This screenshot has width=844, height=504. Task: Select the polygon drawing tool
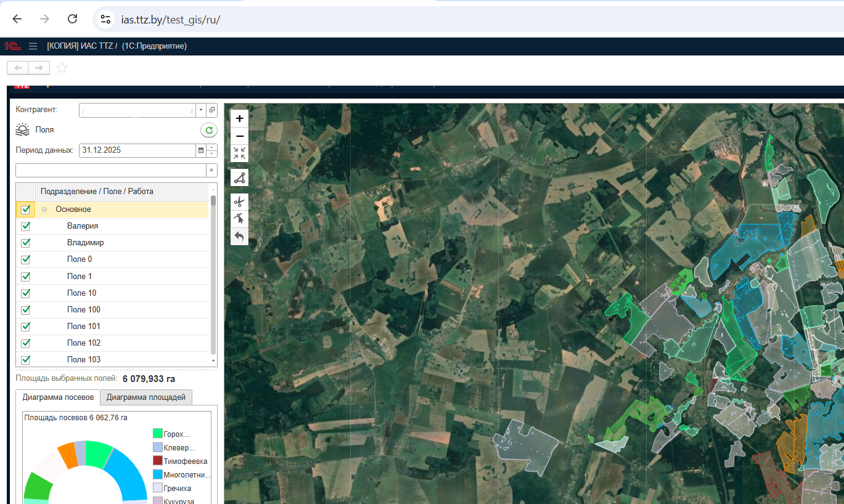tap(239, 178)
